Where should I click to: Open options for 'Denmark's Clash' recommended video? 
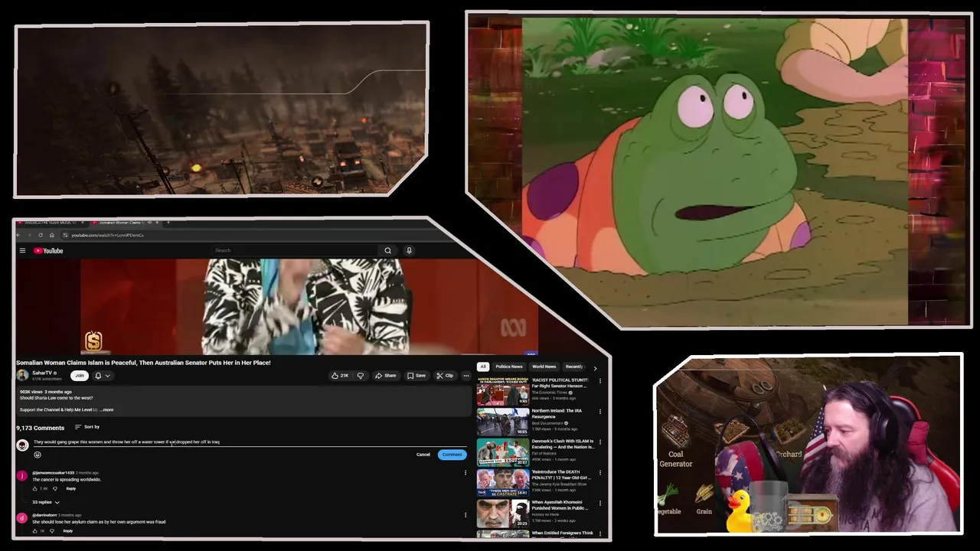599,442
